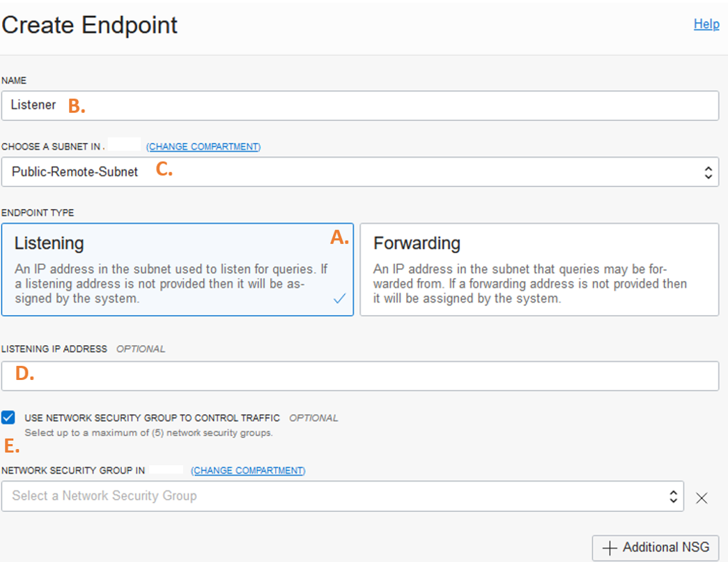
Task: Click the orange D marker in IP field
Action: coord(24,373)
